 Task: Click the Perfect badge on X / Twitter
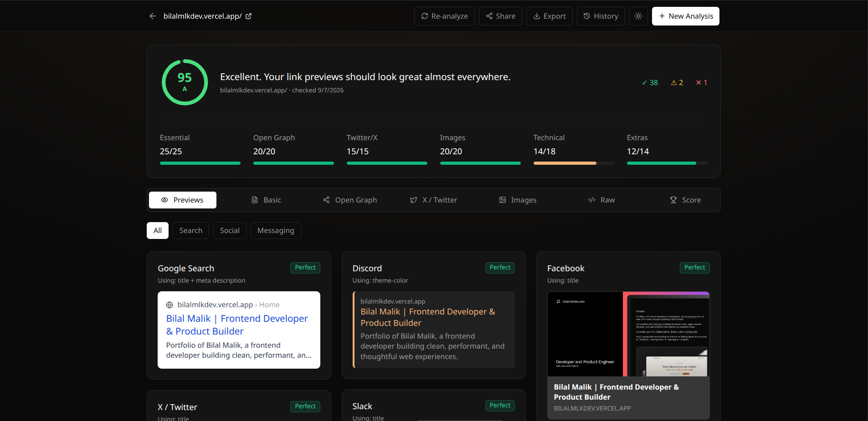pyautogui.click(x=305, y=406)
